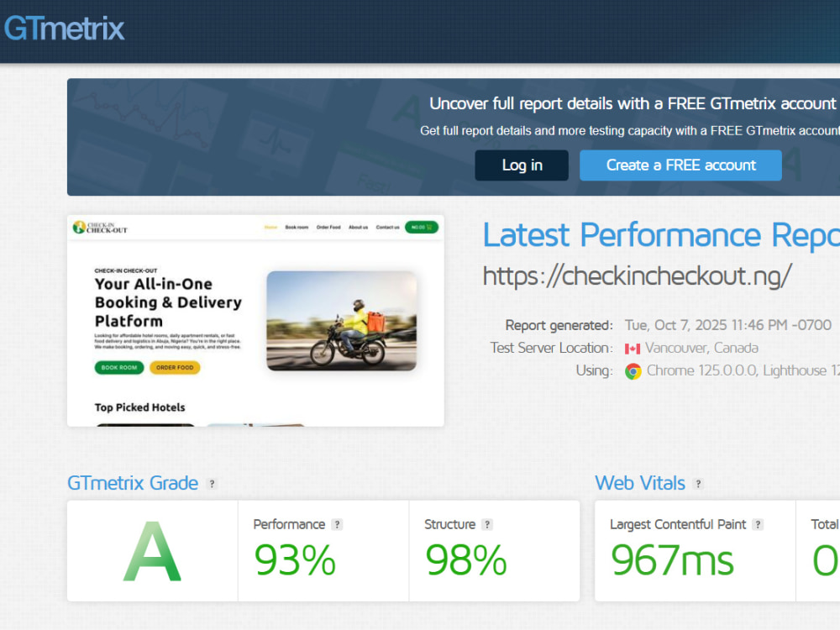
Task: Click Create a FREE account button
Action: (x=680, y=165)
